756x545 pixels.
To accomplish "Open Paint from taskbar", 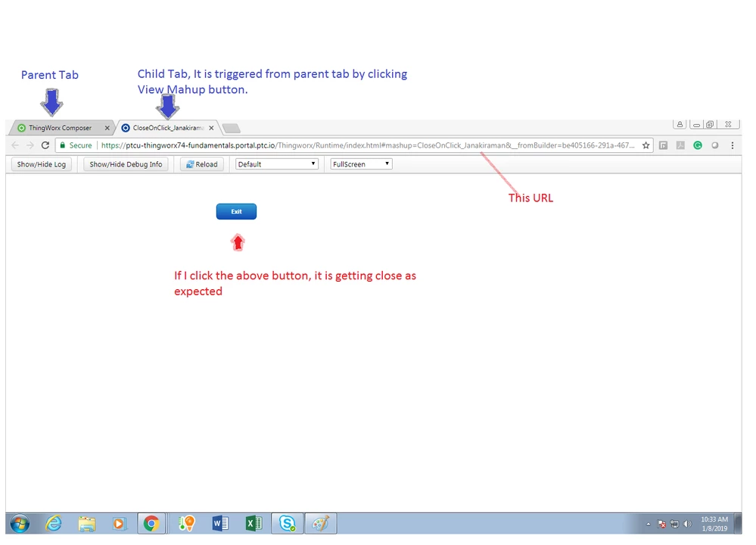I will [x=321, y=524].
